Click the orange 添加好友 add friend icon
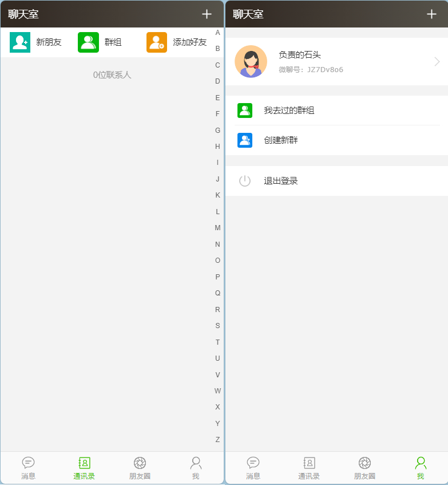 (x=157, y=42)
